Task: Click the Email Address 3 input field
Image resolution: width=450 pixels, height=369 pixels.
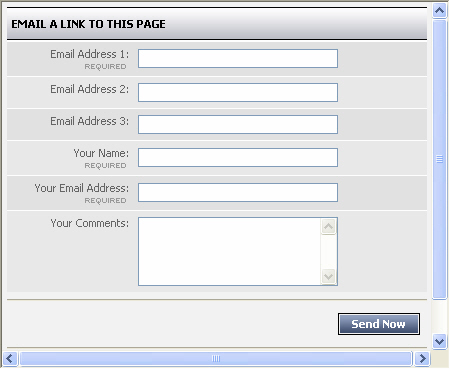Action: [x=238, y=125]
